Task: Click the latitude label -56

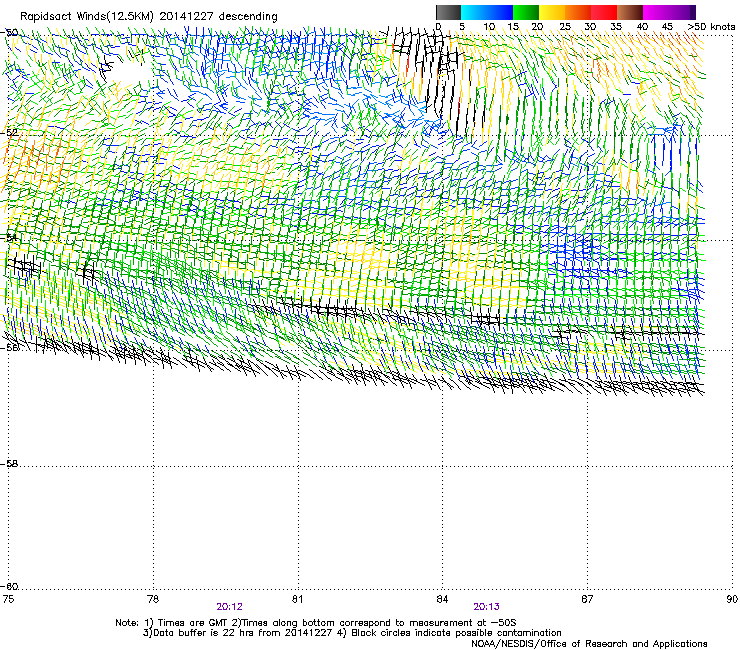Action: [9, 347]
